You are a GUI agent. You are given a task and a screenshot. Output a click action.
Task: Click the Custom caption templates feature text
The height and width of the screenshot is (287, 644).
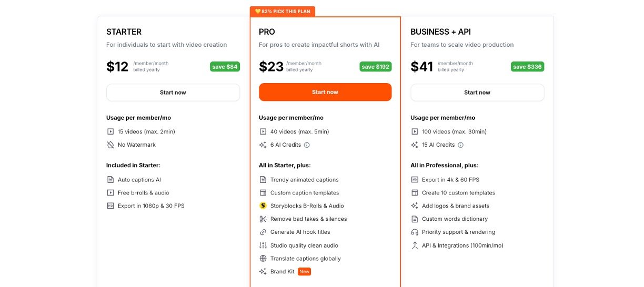coord(305,193)
